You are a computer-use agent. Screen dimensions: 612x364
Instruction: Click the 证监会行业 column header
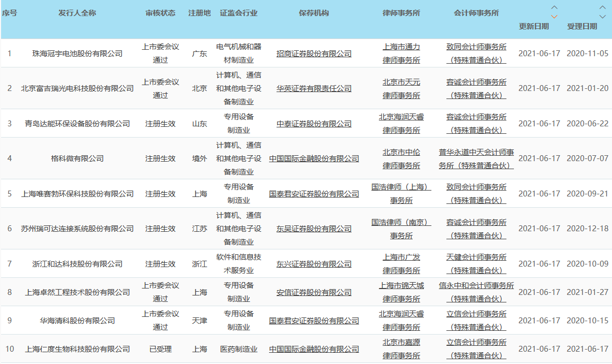tap(238, 13)
